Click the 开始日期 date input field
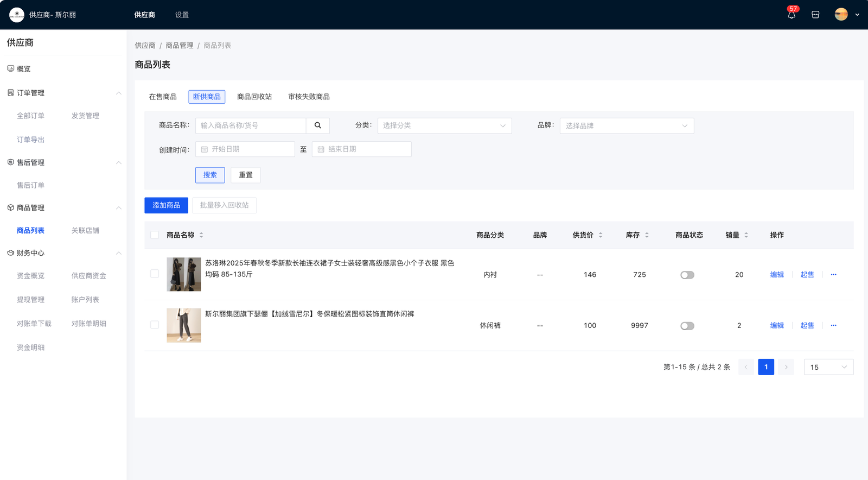Viewport: 868px width, 480px height. [245, 149]
